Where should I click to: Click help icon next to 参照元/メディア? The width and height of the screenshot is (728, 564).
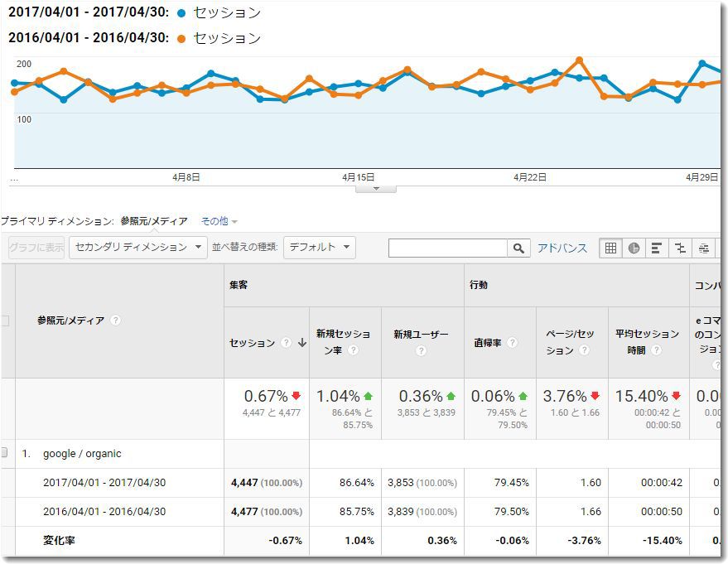click(115, 321)
